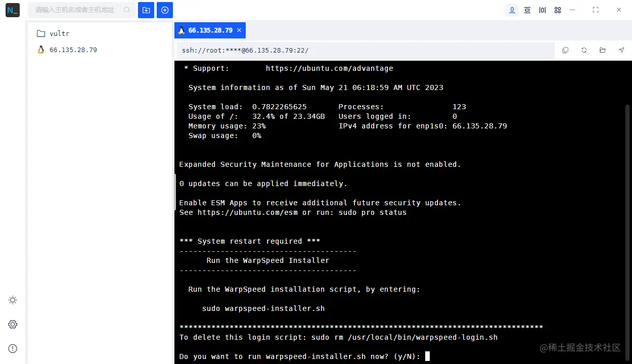
Task: Click the 'Memory usage: 23%' text
Action: 227,126
